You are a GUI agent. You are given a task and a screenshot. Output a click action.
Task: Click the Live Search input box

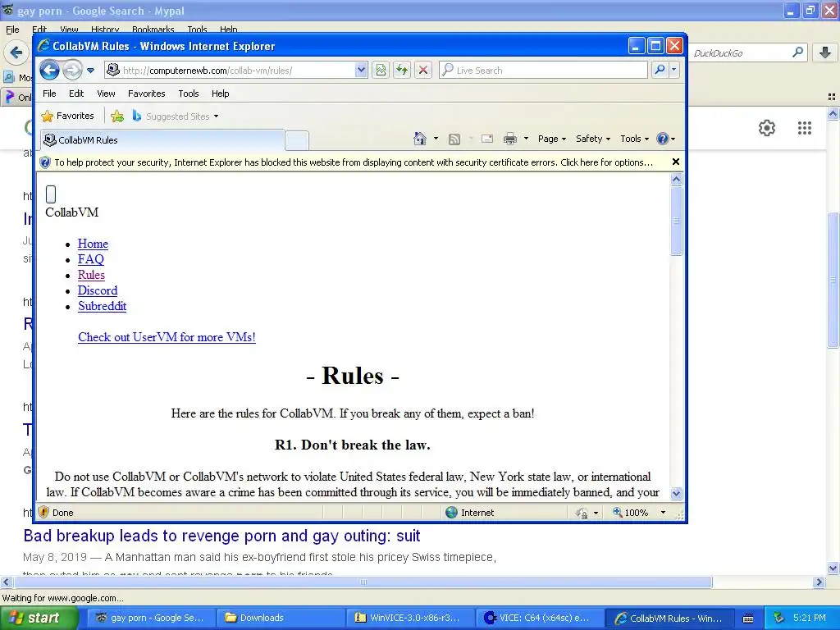pos(543,71)
